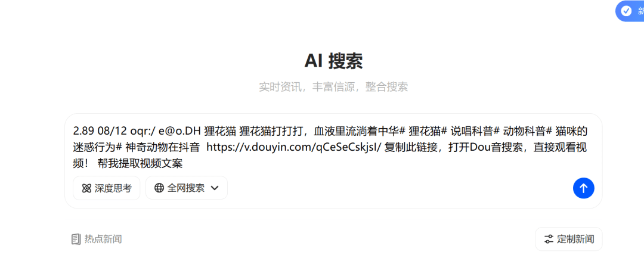
Task: Click the newspaper icon next to 热点新闻
Action: 76,239
